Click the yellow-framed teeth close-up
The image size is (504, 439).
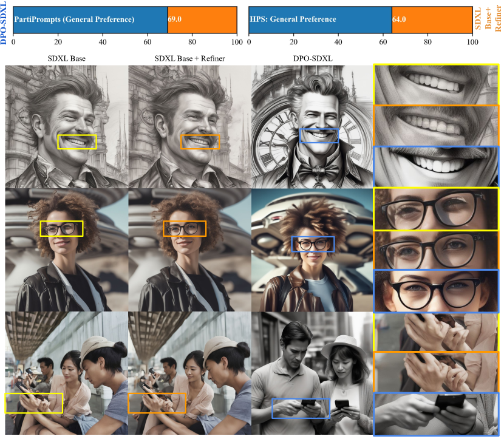point(436,84)
